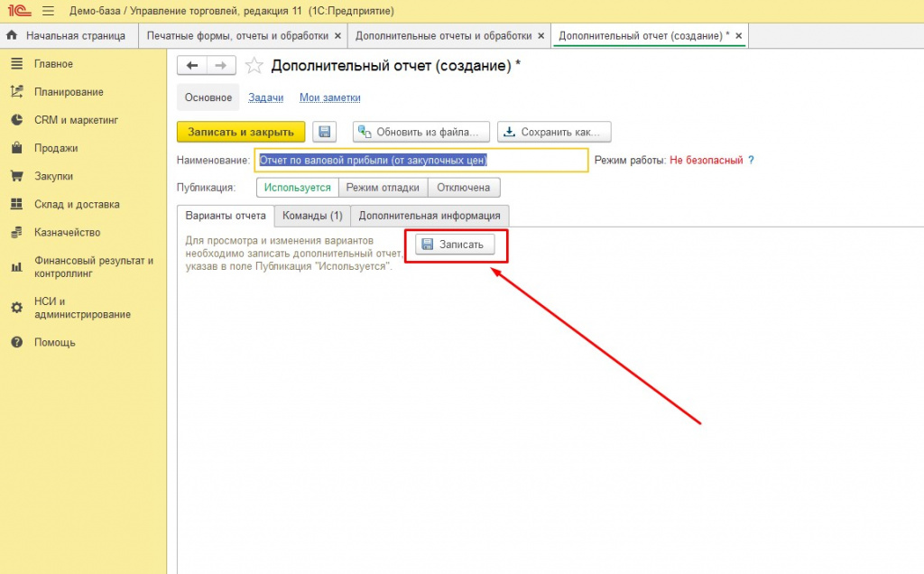Click the Режим работы: label
The image size is (924, 574).
[630, 161]
